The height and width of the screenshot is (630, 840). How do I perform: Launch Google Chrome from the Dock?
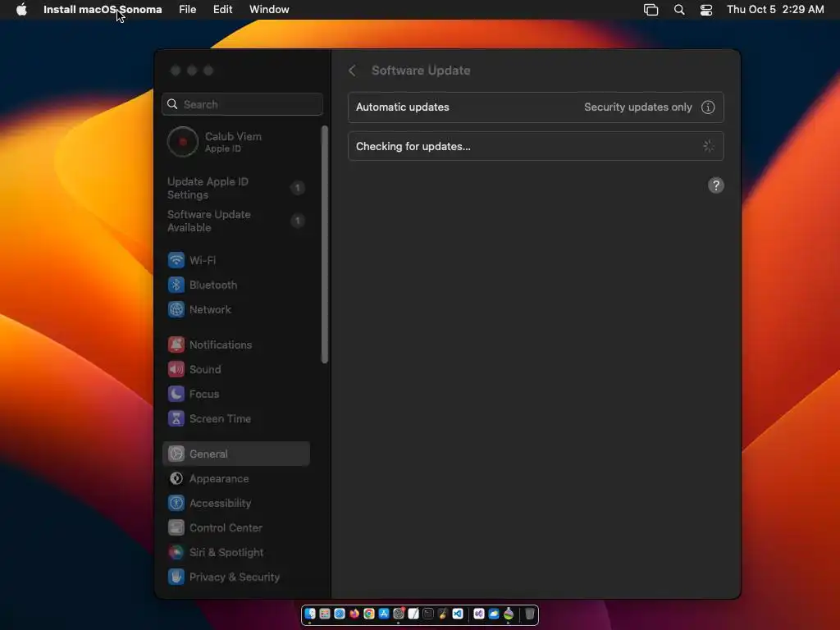(369, 614)
